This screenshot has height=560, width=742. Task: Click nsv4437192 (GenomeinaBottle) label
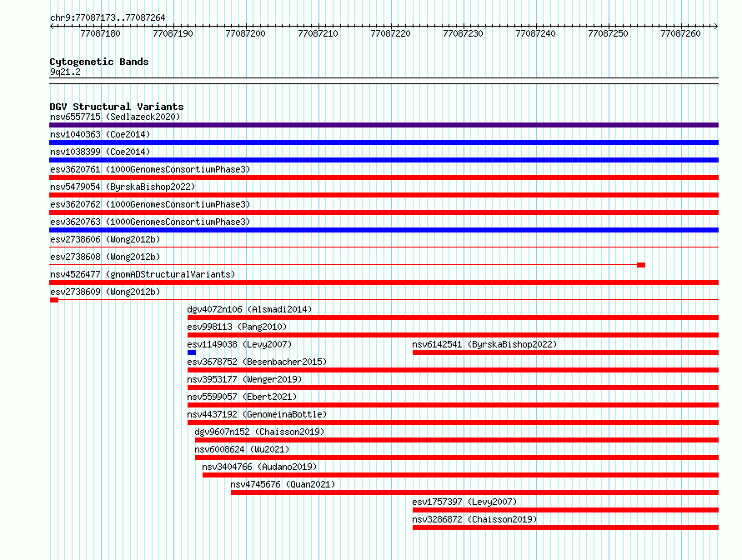coord(257,414)
